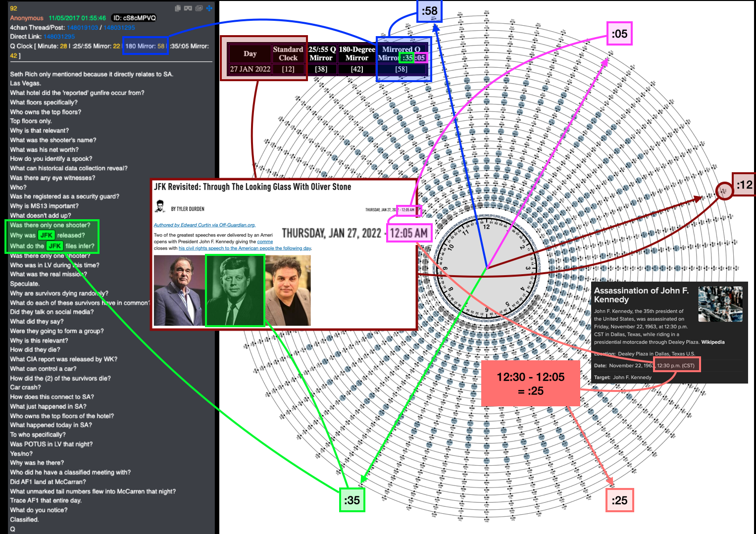Click the green-highlighted JFK portrait

click(x=235, y=291)
